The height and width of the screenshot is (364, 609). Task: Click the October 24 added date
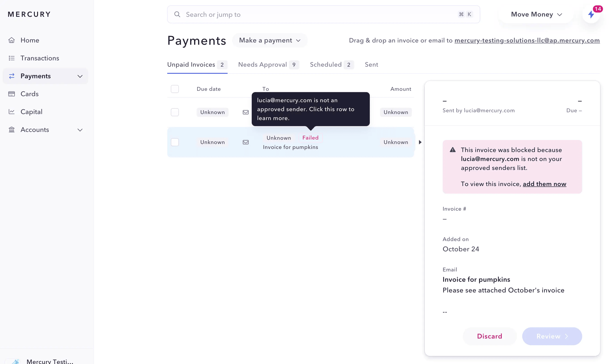(x=461, y=249)
